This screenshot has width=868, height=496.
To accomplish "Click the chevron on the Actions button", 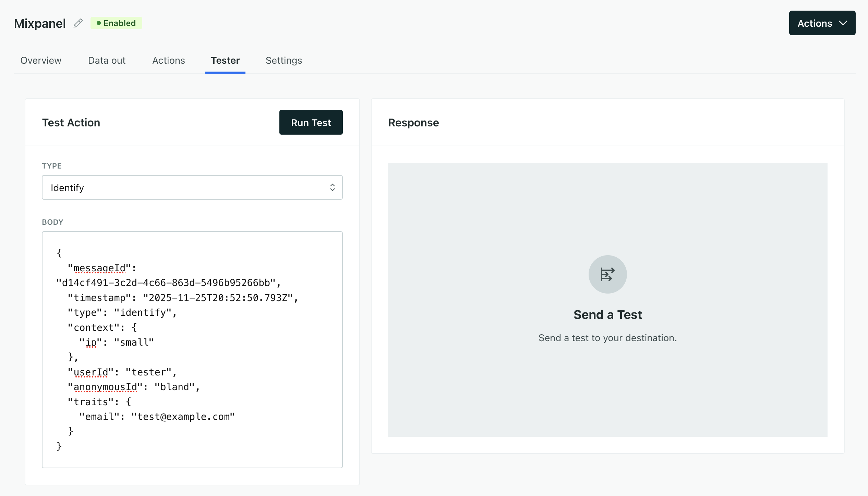I will tap(843, 23).
